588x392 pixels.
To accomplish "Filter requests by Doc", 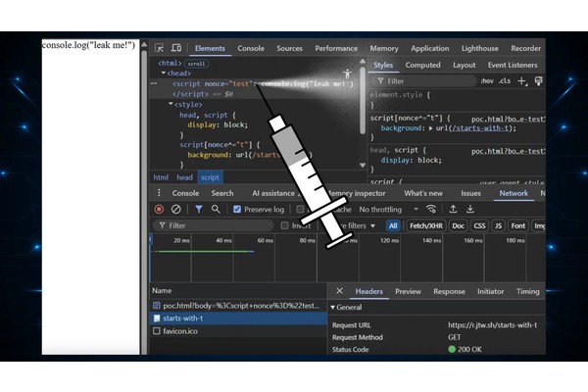I will pyautogui.click(x=458, y=225).
